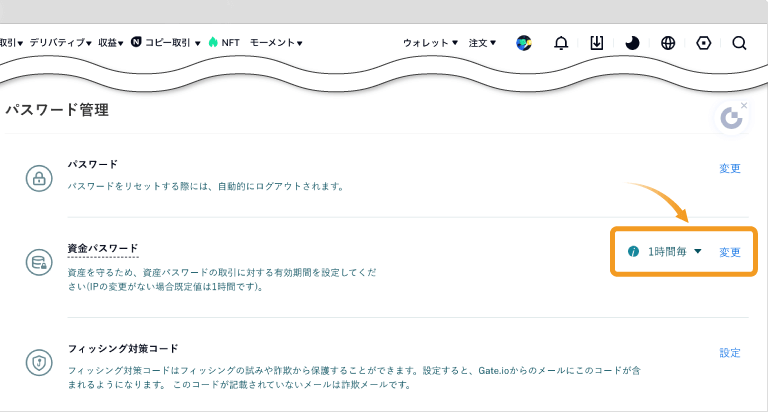The image size is (768, 412).
Task: Click the 資金パスワード underlined heading
Action: [x=103, y=248]
